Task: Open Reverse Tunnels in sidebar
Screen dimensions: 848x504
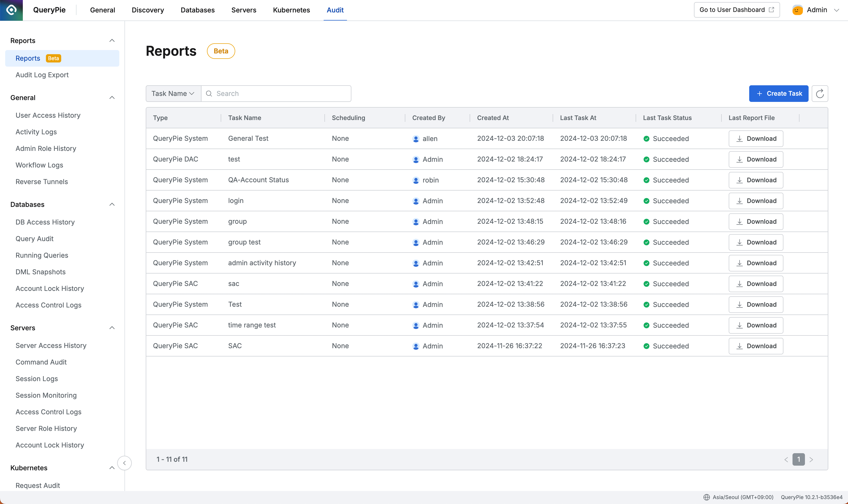Action: [42, 182]
